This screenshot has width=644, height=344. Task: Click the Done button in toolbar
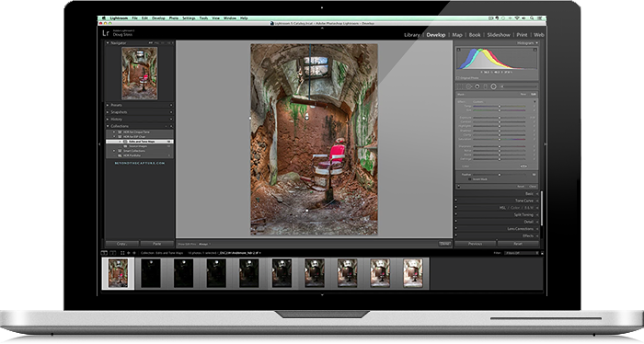point(444,244)
